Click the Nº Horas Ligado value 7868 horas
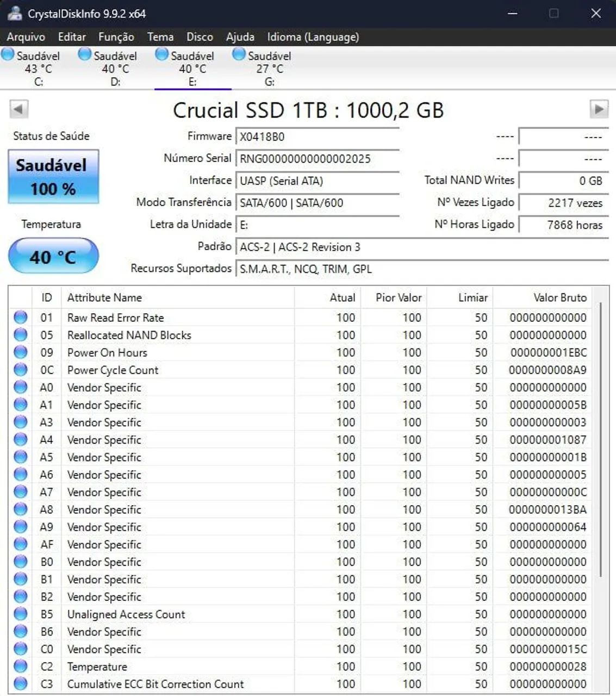Viewport: 616px width, 696px height. click(563, 225)
